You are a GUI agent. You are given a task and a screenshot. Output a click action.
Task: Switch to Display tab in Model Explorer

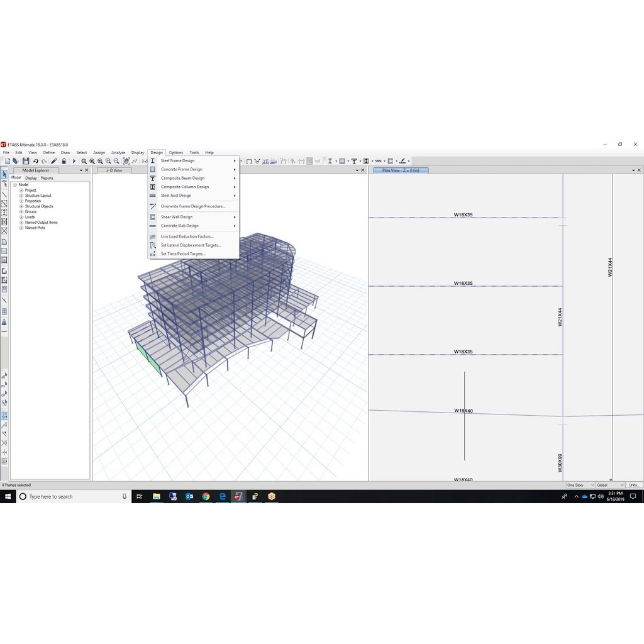click(x=31, y=178)
